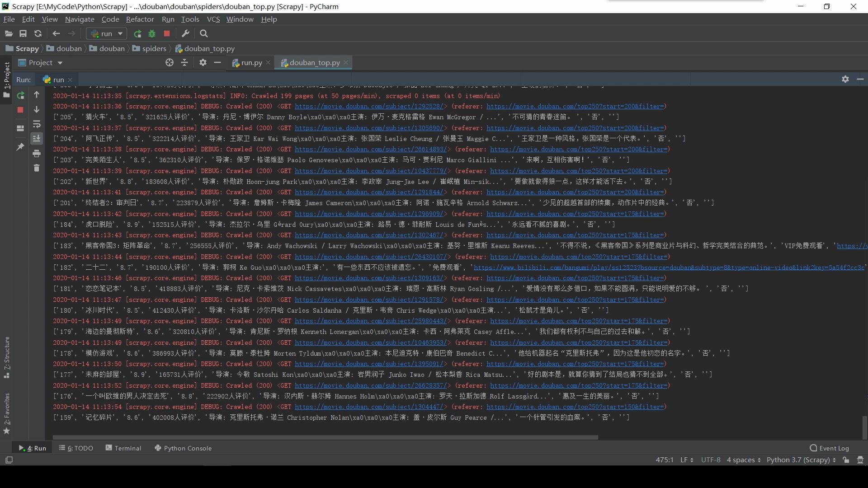
Task: Open the Python Console tool window
Action: point(183,448)
